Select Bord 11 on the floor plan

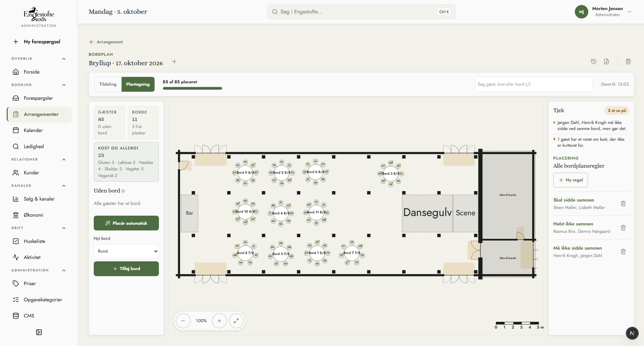point(316,212)
